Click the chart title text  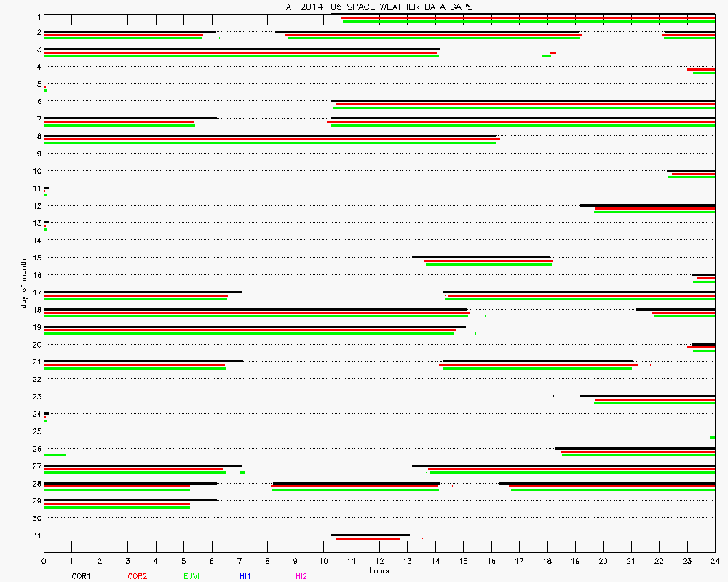click(x=379, y=7)
